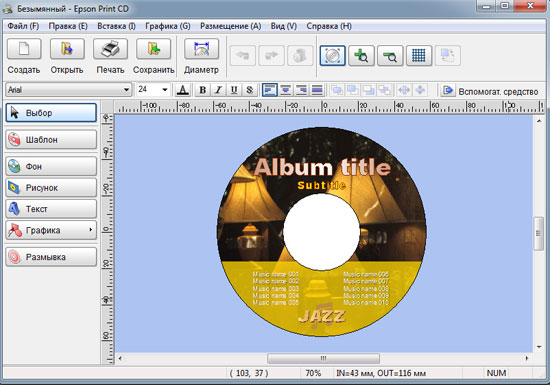Fit the whole disc to the window
This screenshot has width=550, height=385.
pos(333,55)
